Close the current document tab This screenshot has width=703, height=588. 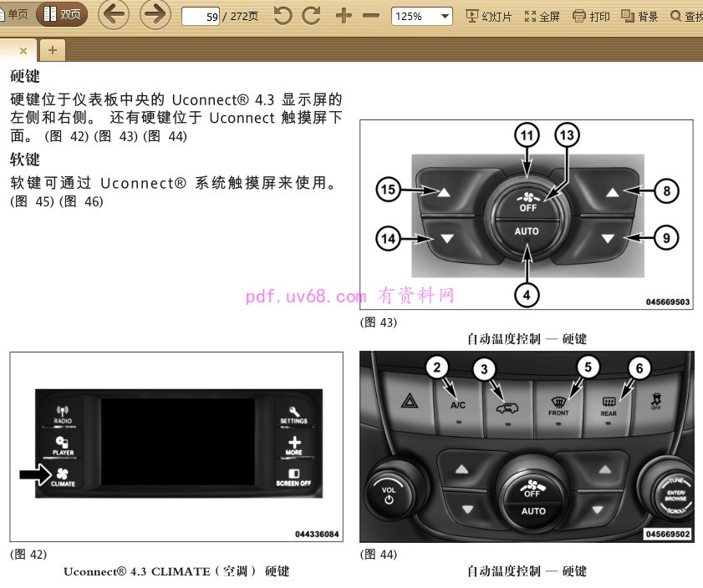23,51
